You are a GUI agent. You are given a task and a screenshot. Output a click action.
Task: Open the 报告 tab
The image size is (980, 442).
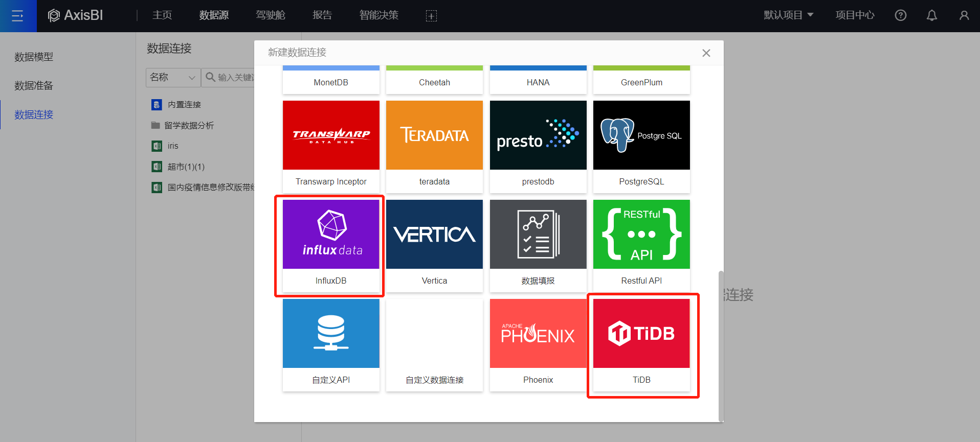pyautogui.click(x=322, y=15)
